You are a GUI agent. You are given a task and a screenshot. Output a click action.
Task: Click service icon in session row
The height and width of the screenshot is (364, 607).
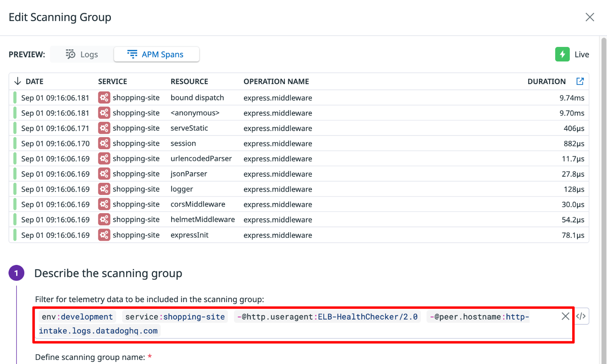coord(104,143)
